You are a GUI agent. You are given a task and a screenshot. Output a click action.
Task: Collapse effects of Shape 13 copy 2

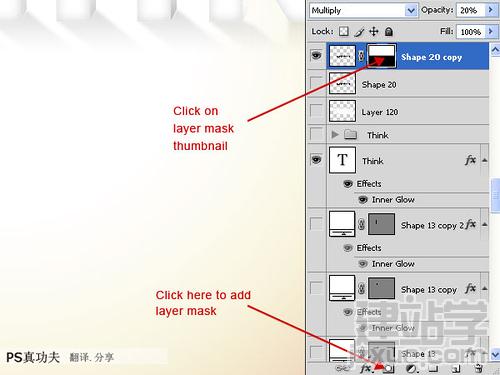click(485, 225)
